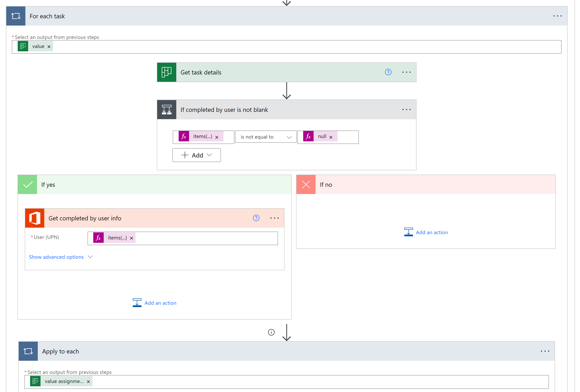Open the ellipsis menu on Get completed by user info
The width and height of the screenshot is (580, 392).
(x=274, y=218)
